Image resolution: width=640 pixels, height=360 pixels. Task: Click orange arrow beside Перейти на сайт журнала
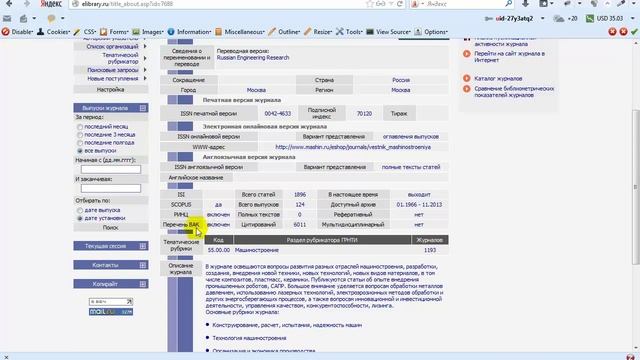[467, 53]
